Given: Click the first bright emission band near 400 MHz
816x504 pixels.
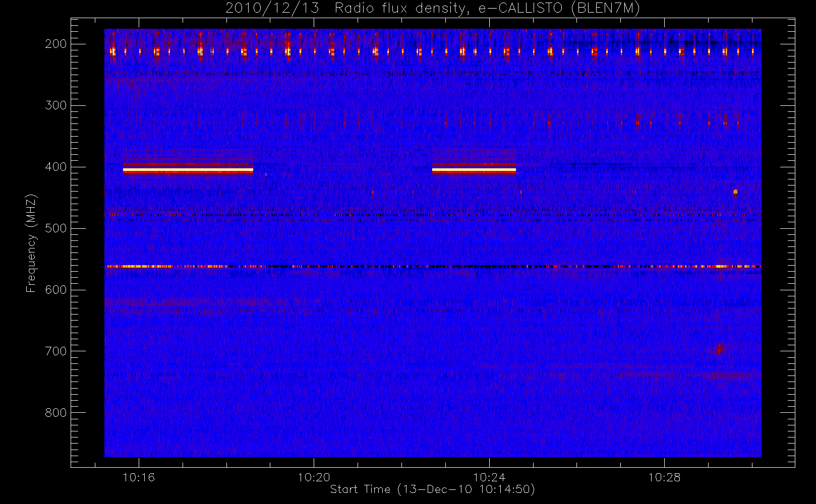Looking at the screenshot, I should coord(188,170).
